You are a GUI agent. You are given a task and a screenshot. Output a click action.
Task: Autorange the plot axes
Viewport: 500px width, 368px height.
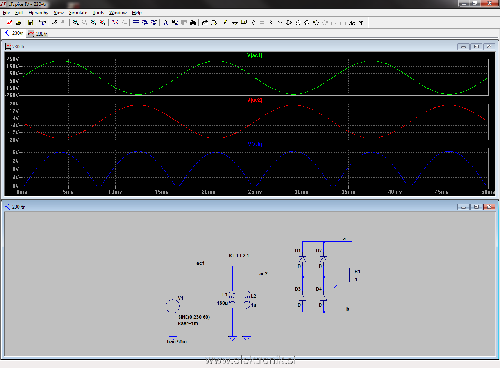coord(115,22)
